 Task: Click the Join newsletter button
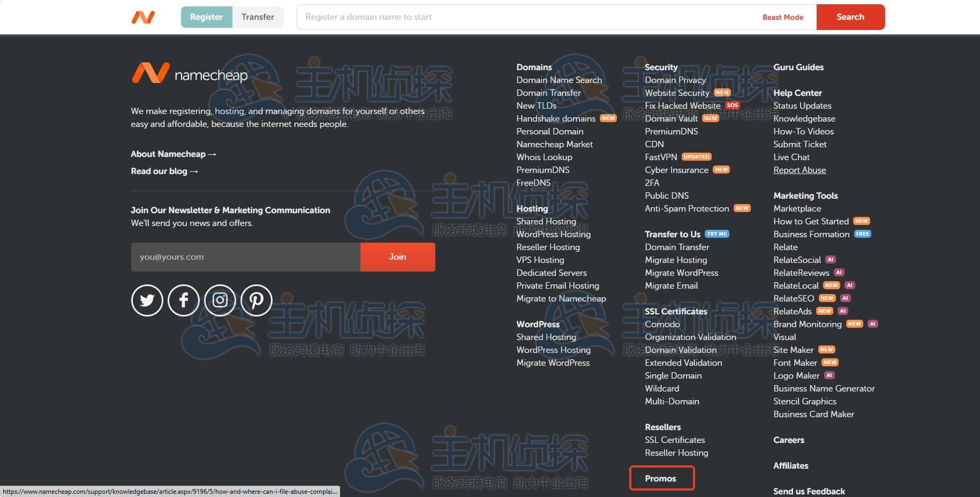[x=397, y=257]
